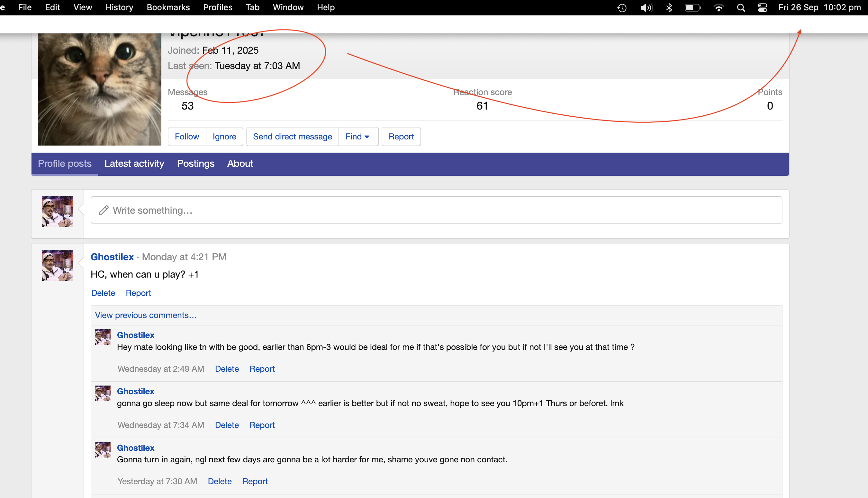Click the cat profile avatar image
This screenshot has width=868, height=498.
point(99,89)
